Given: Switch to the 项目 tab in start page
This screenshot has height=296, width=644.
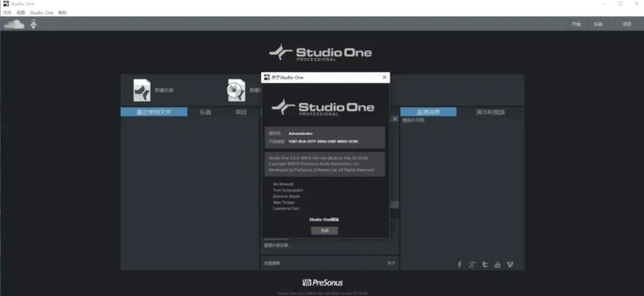Looking at the screenshot, I should [241, 112].
